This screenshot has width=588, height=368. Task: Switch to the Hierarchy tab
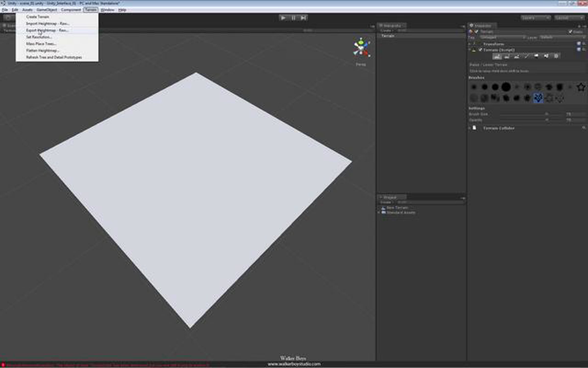point(392,26)
